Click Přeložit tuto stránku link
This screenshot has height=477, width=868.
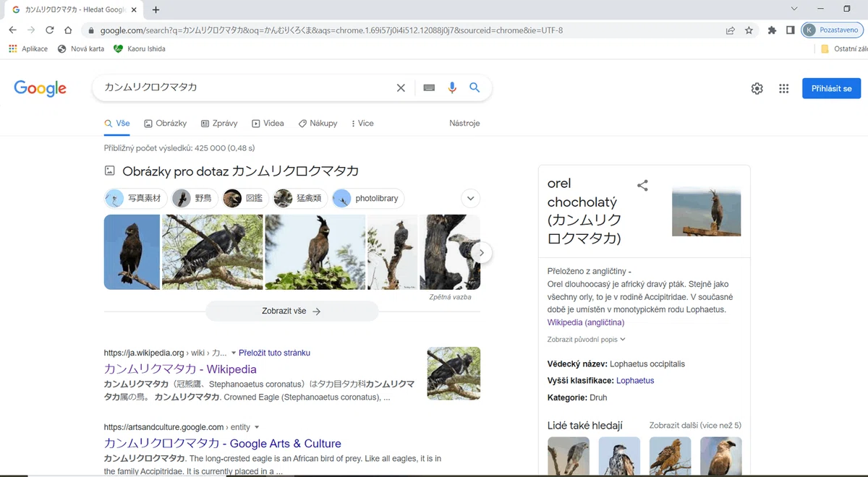[274, 353]
